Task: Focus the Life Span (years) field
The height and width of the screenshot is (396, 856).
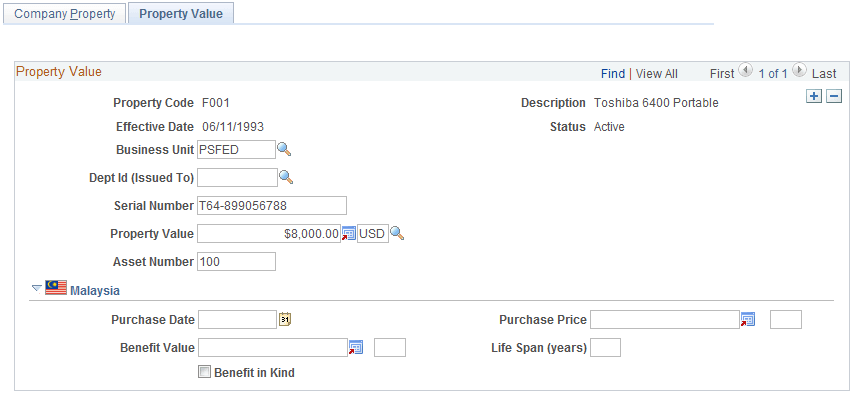Action: click(605, 347)
